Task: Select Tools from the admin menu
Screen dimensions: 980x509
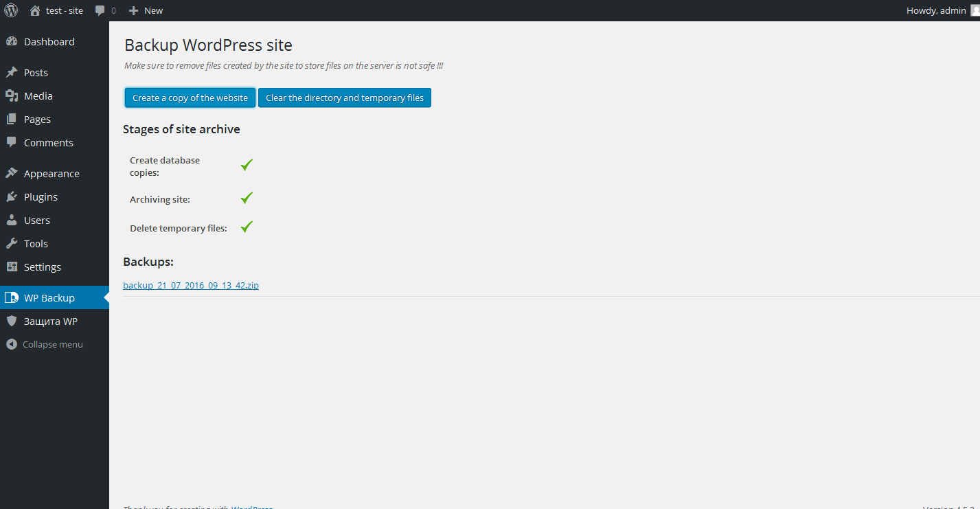Action: click(x=54, y=244)
